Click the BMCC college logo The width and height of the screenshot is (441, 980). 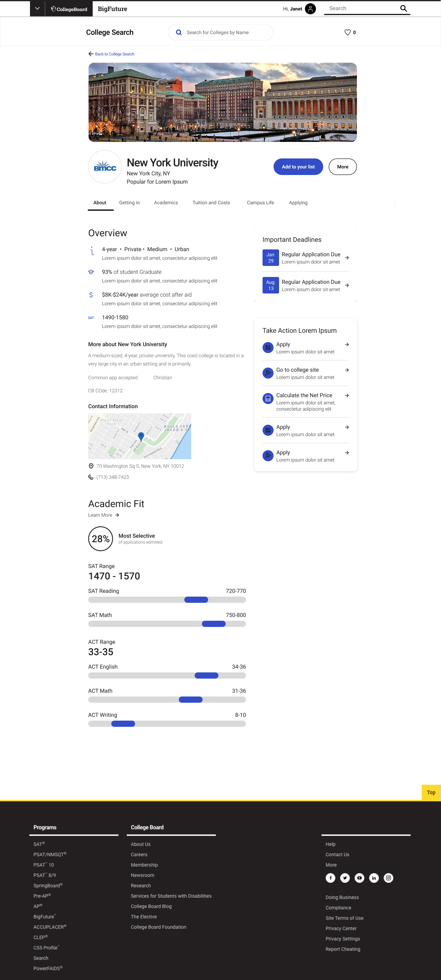[105, 167]
